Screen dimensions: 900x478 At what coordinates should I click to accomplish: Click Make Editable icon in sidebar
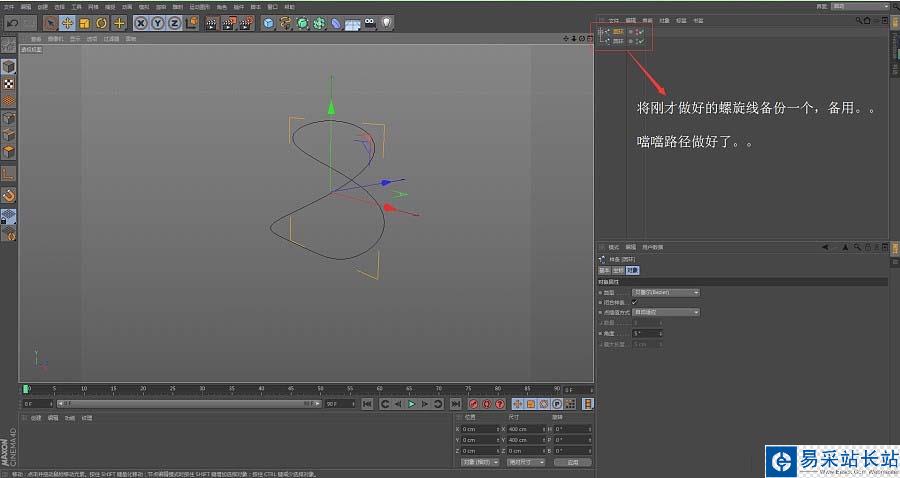[8, 45]
